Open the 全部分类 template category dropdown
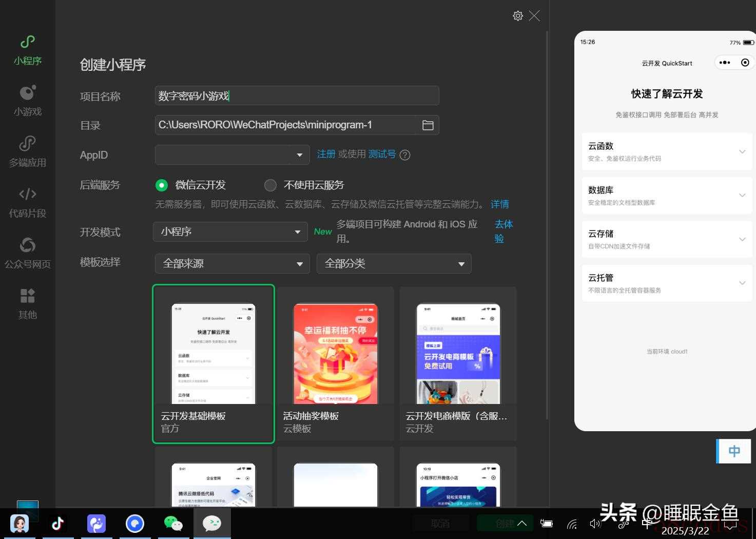Viewport: 756px width, 539px height. coord(394,264)
